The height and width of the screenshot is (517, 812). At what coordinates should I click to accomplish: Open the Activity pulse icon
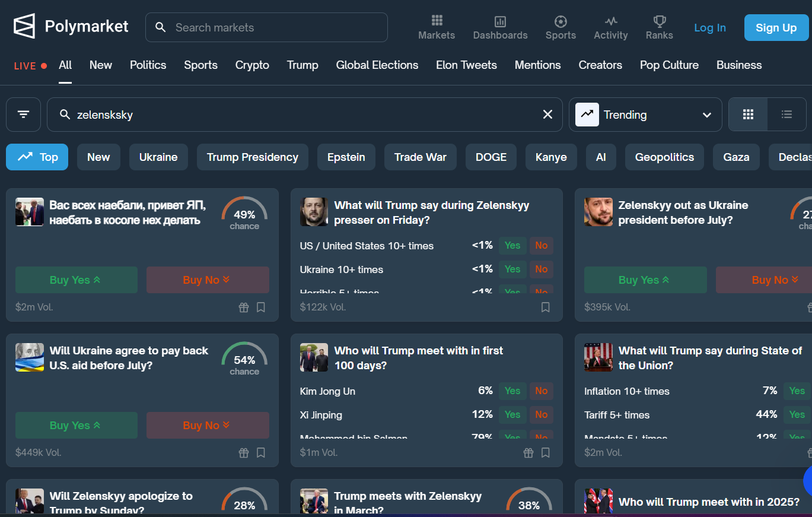[611, 21]
